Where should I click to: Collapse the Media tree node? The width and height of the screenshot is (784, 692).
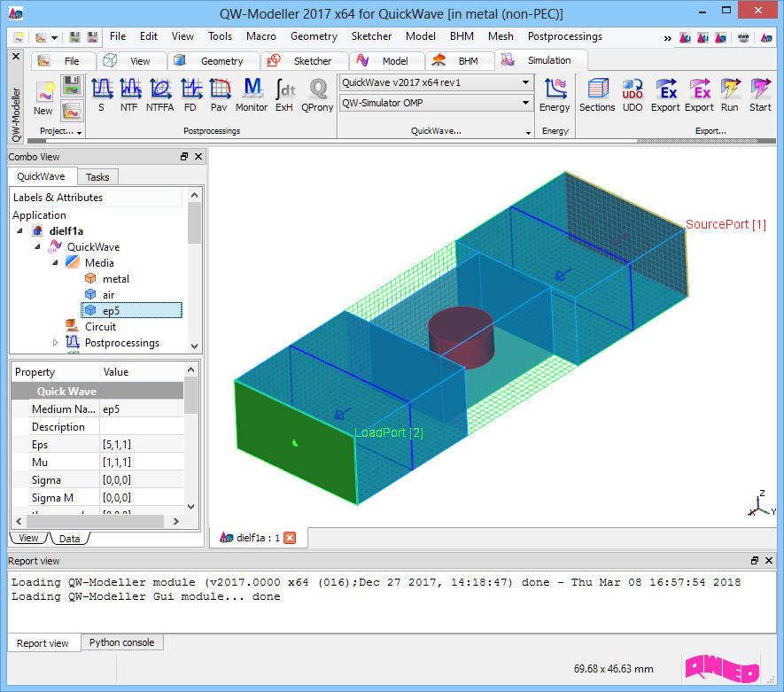pos(55,263)
